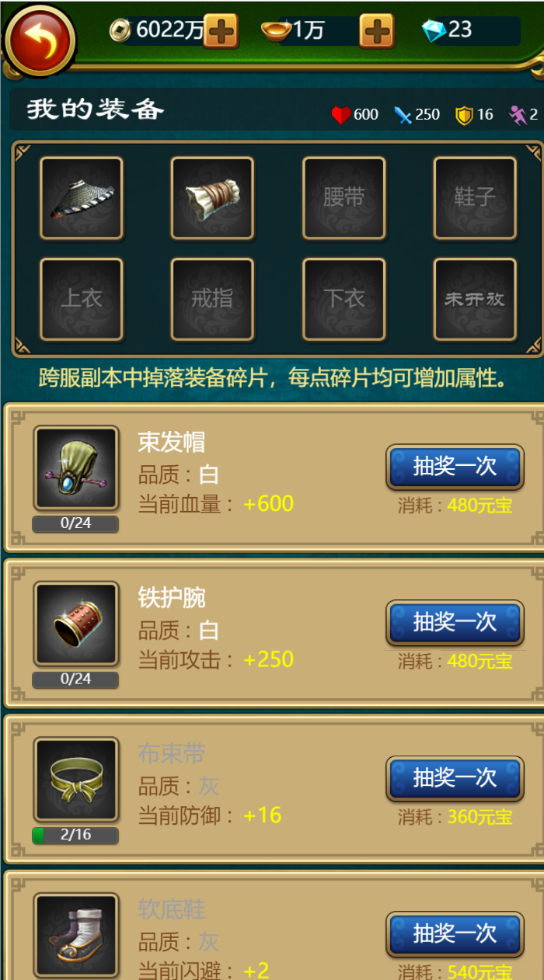Open the empty 鞋子 equipment slot
Image resolution: width=544 pixels, height=980 pixels.
point(475,198)
